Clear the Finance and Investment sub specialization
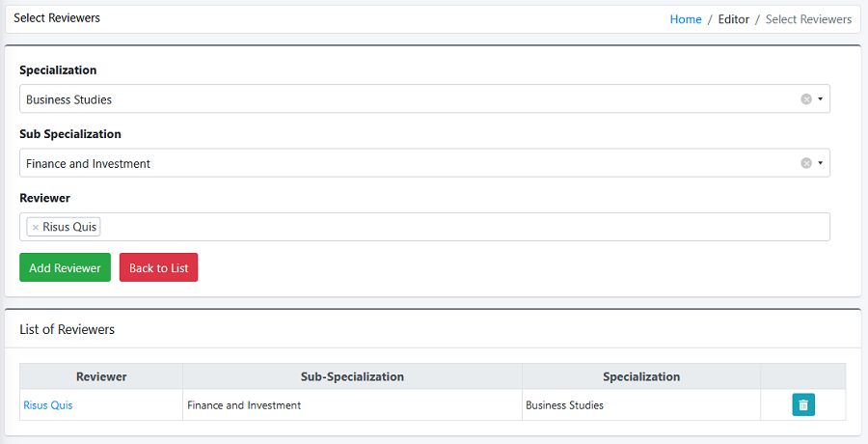 (x=806, y=163)
